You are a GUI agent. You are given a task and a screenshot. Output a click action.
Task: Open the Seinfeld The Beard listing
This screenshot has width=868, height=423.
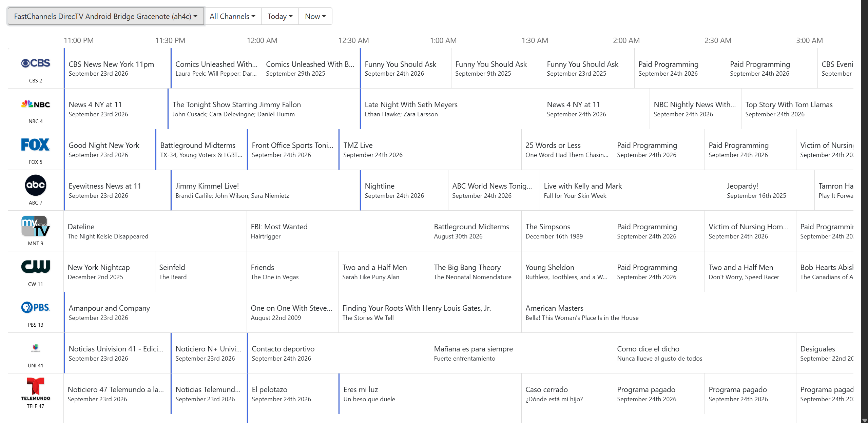[x=201, y=272]
